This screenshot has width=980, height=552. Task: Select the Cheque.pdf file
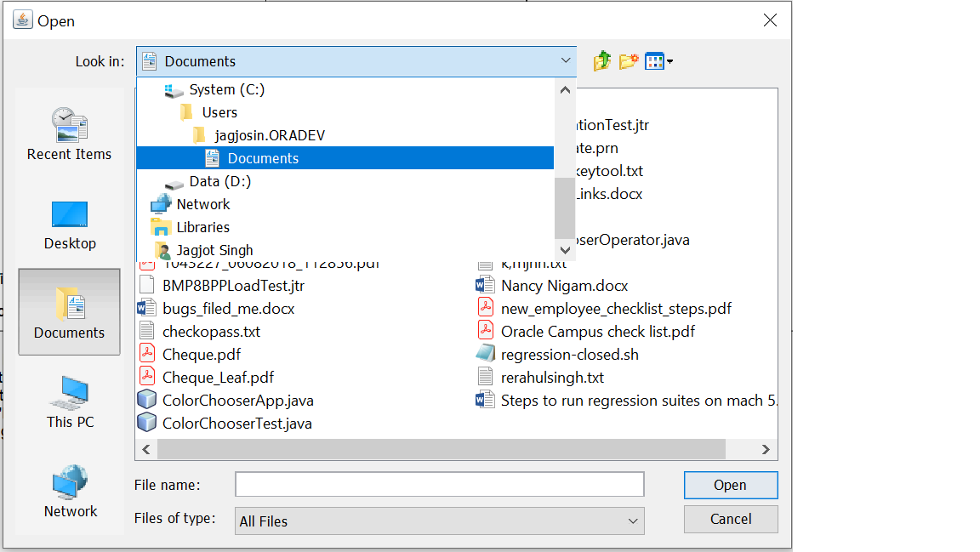202,355
